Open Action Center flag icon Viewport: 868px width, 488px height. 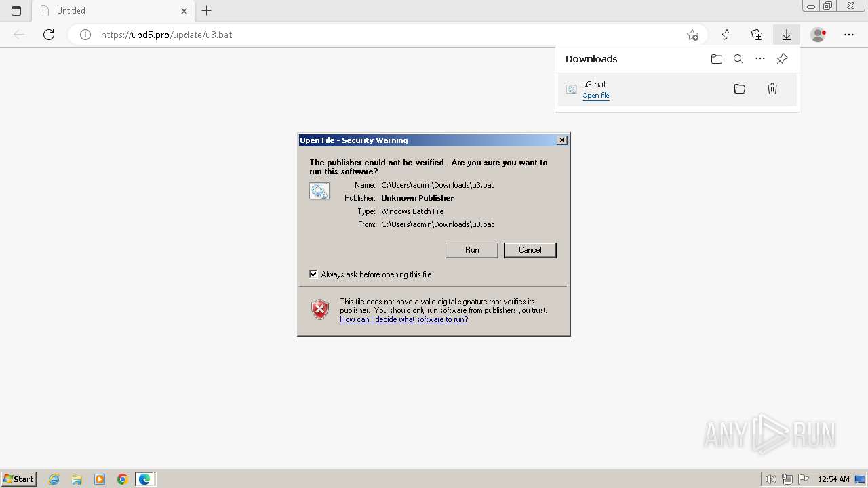click(804, 479)
